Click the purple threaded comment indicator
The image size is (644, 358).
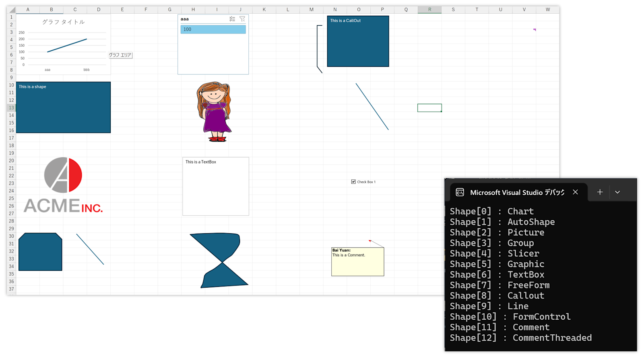click(535, 29)
